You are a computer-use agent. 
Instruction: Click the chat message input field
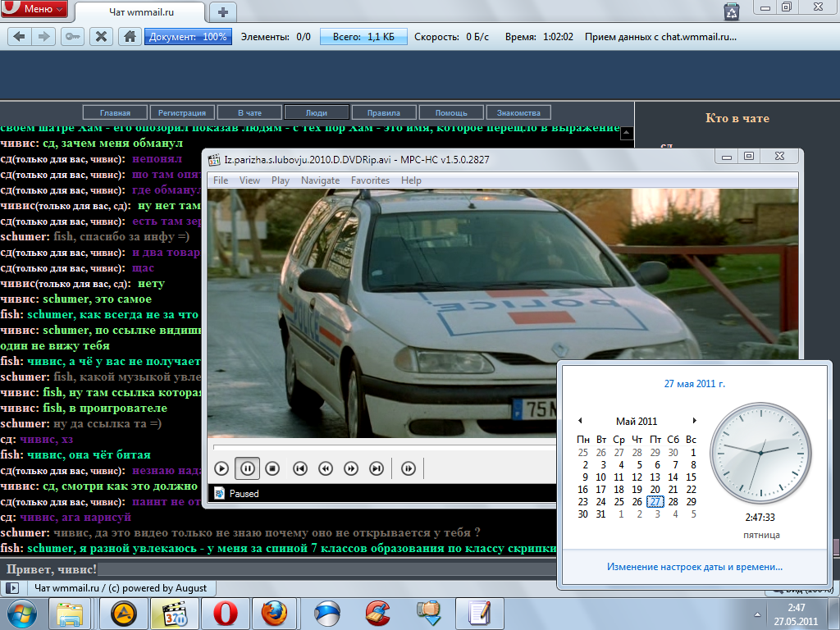tap(326, 569)
